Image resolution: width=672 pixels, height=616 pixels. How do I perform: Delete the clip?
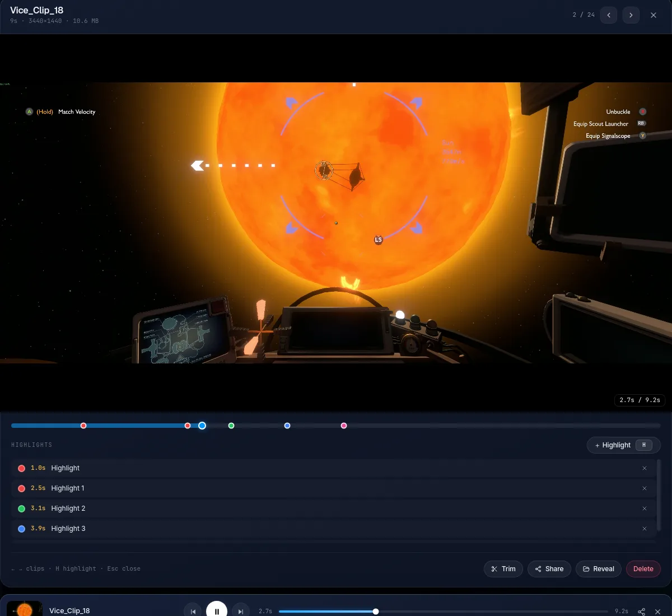point(643,569)
